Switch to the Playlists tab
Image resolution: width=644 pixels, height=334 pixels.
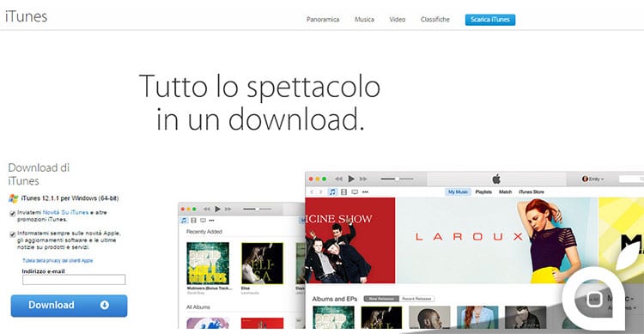pyautogui.click(x=483, y=191)
